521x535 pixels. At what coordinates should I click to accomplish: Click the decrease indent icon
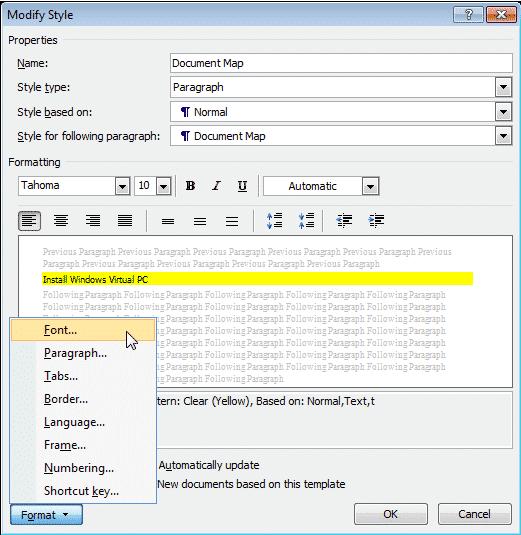pos(344,221)
